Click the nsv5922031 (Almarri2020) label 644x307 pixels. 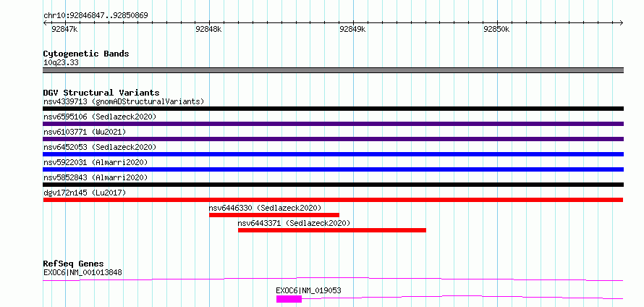coord(96,162)
